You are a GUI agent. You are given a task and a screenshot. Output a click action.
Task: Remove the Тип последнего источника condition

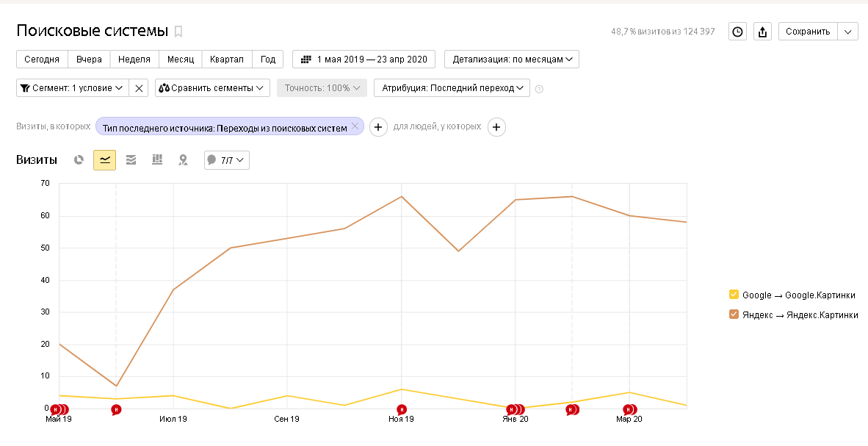tap(355, 126)
